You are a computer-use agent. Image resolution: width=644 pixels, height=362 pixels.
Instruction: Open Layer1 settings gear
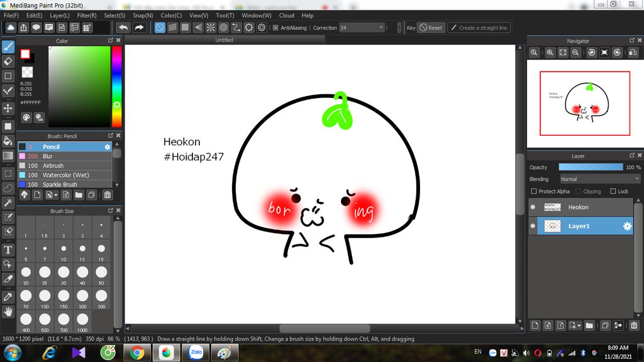627,226
